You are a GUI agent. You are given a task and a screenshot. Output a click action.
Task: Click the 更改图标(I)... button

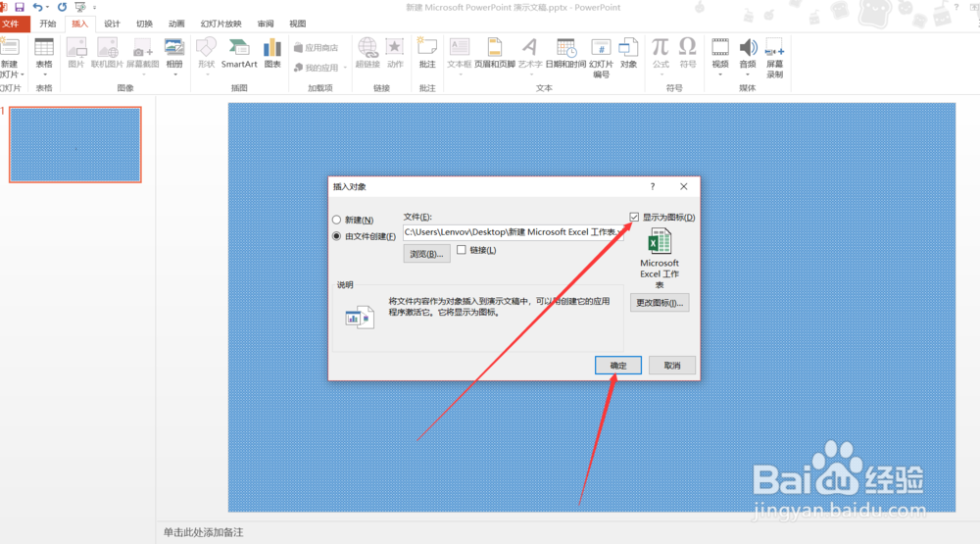tap(660, 303)
